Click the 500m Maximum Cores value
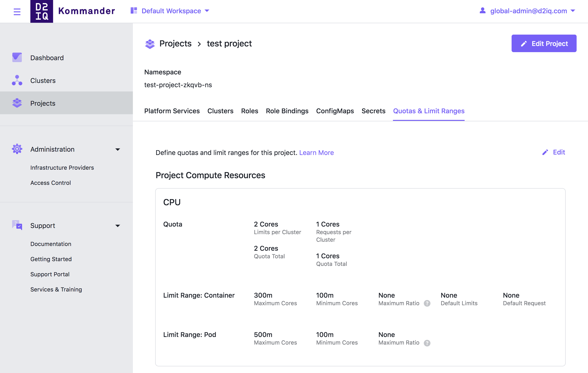 (x=263, y=335)
